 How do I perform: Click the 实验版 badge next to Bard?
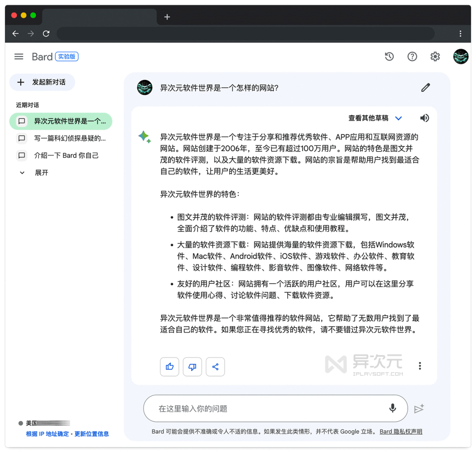pos(67,56)
